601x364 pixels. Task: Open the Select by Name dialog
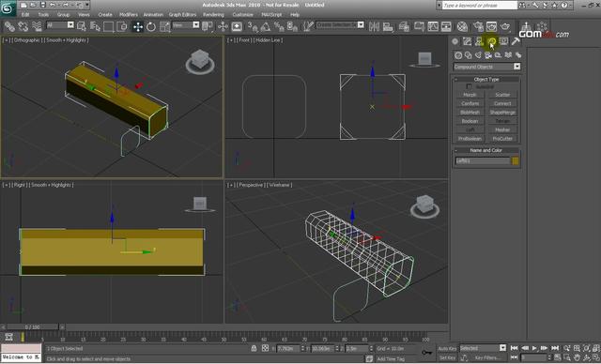(95, 26)
